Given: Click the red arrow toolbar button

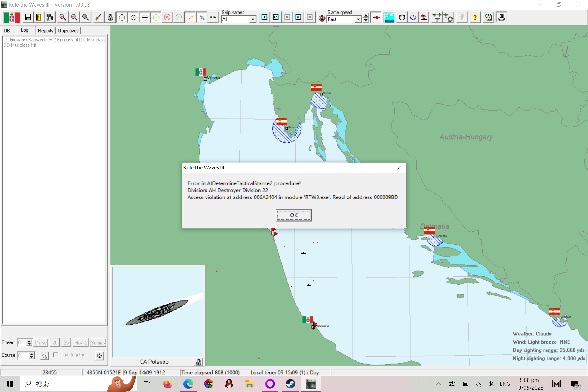Looking at the screenshot, I should tap(376, 18).
